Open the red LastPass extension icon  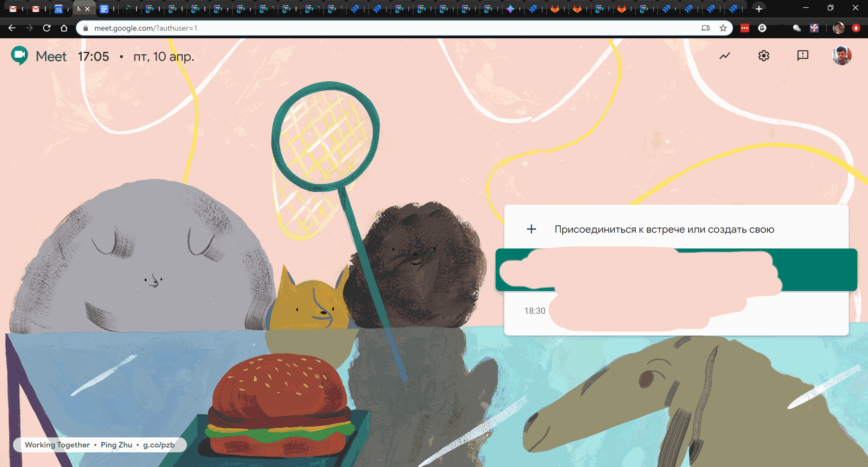[745, 28]
